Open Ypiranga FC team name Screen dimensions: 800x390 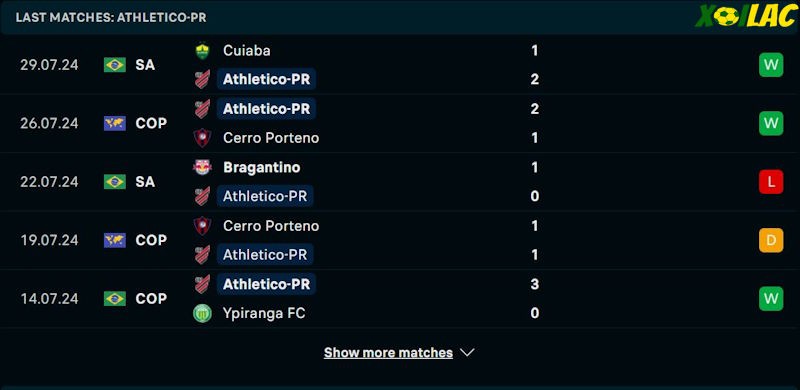click(x=264, y=313)
